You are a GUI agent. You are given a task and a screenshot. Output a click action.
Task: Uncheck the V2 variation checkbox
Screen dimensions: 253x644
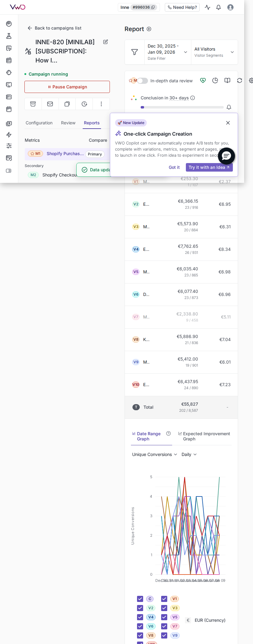pos(140,608)
